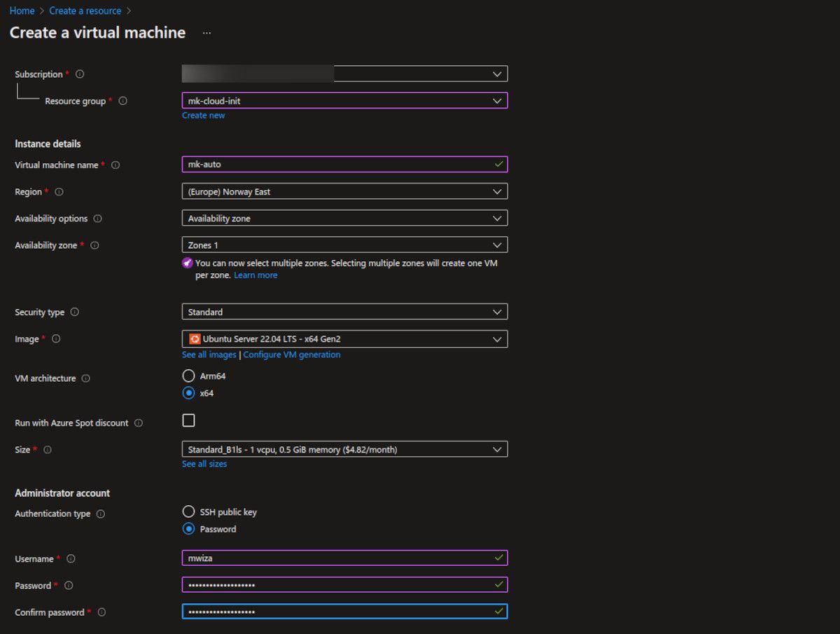
Task: Navigate to Create a resource breadcrumb
Action: pyautogui.click(x=85, y=11)
